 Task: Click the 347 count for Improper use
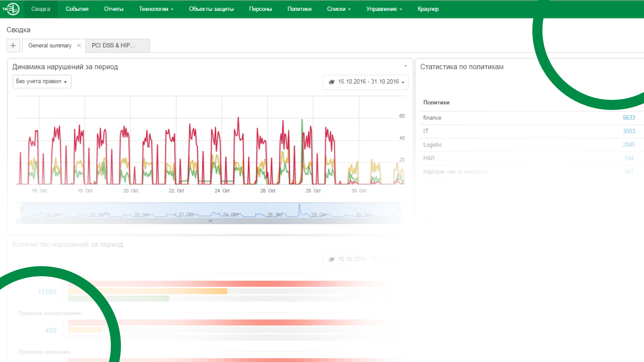coord(629,172)
